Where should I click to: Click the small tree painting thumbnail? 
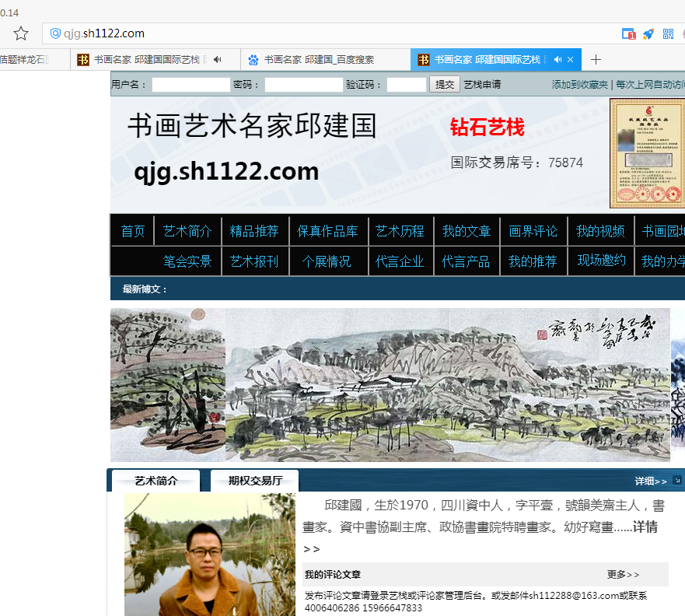point(168,385)
